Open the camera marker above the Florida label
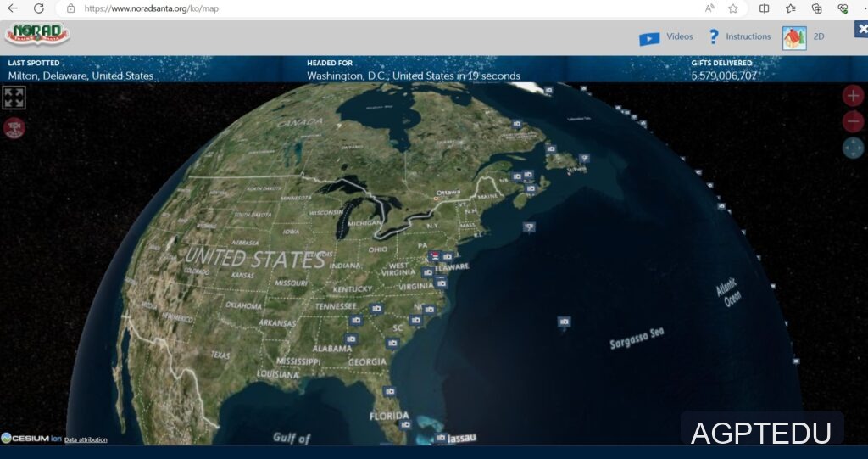Screen dimensions: 868x459 390,391
